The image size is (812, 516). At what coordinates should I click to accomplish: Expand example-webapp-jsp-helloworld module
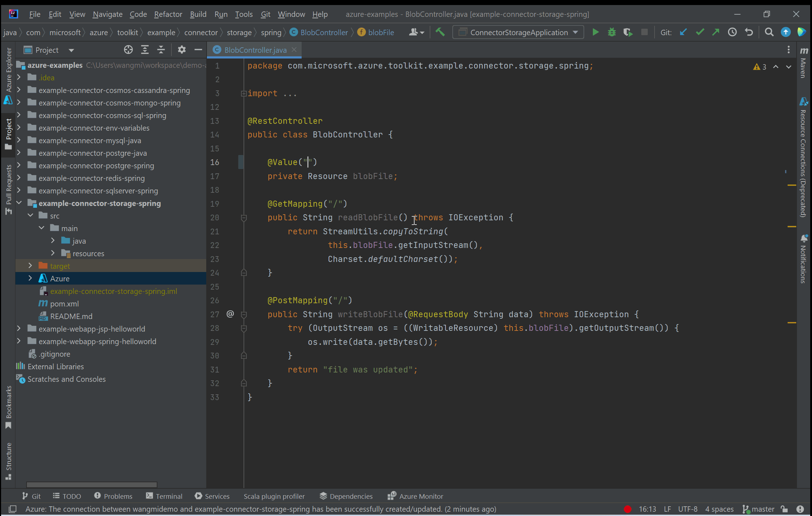pyautogui.click(x=19, y=329)
